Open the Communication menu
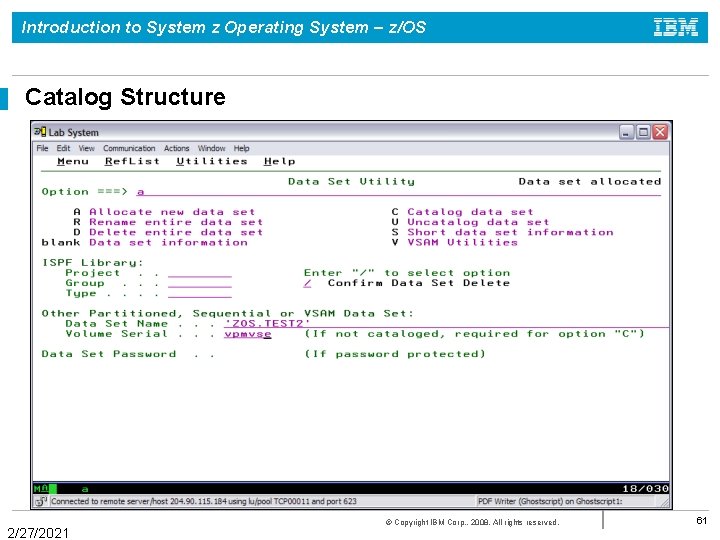 point(129,148)
